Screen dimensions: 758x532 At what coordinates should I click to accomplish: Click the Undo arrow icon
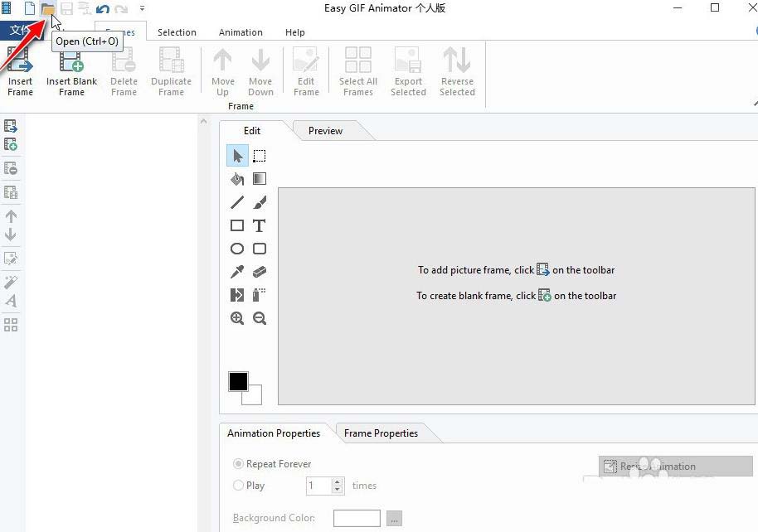[102, 8]
